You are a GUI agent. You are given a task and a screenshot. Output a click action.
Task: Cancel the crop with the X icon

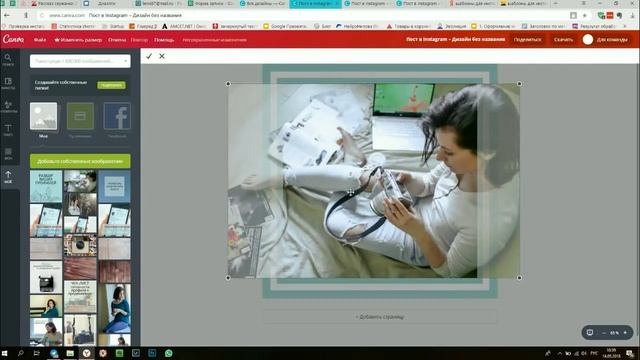coord(162,56)
